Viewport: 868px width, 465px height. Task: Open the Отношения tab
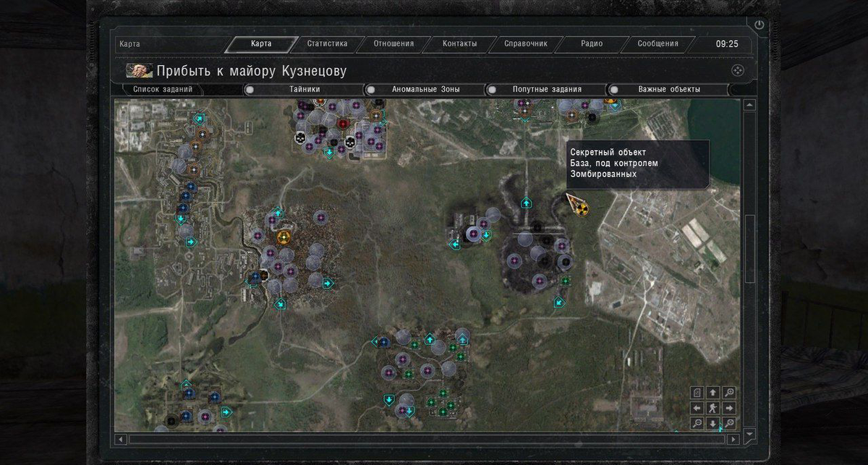tap(393, 43)
